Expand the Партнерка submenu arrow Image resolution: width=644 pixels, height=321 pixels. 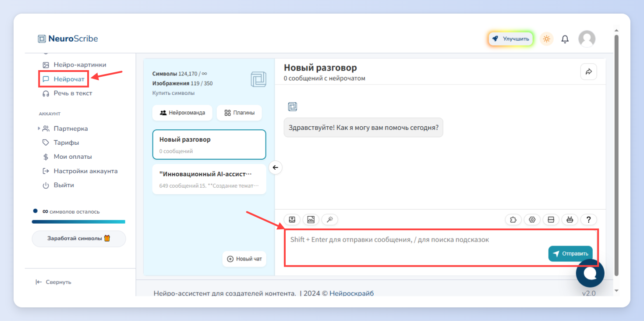click(39, 128)
